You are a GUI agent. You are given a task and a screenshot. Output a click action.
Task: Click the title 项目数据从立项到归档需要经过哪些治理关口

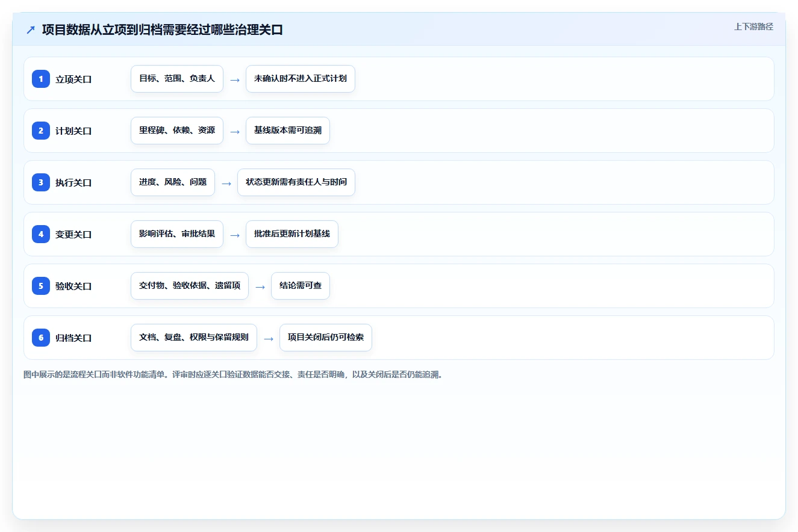click(x=163, y=29)
